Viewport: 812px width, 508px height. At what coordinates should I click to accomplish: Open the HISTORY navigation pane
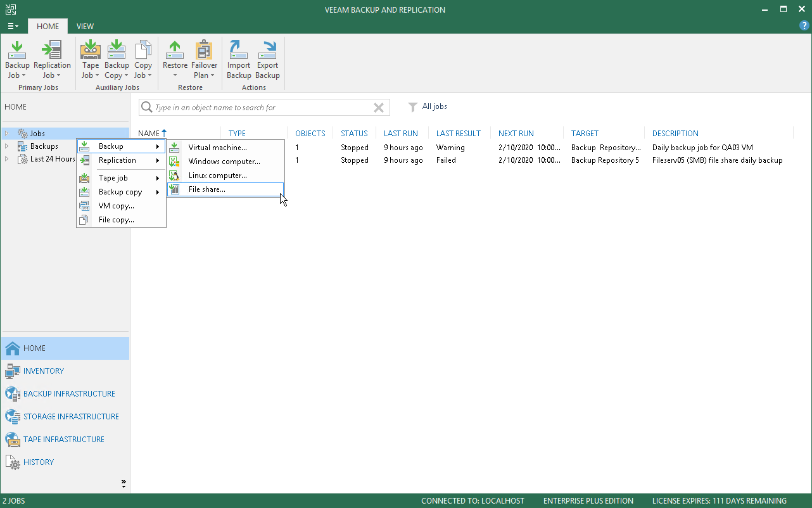click(x=65, y=462)
